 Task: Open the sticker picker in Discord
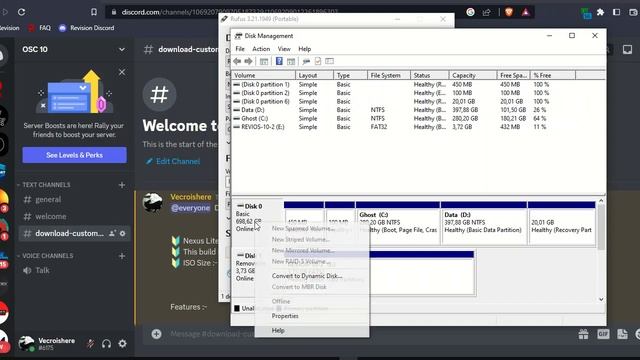[622, 334]
